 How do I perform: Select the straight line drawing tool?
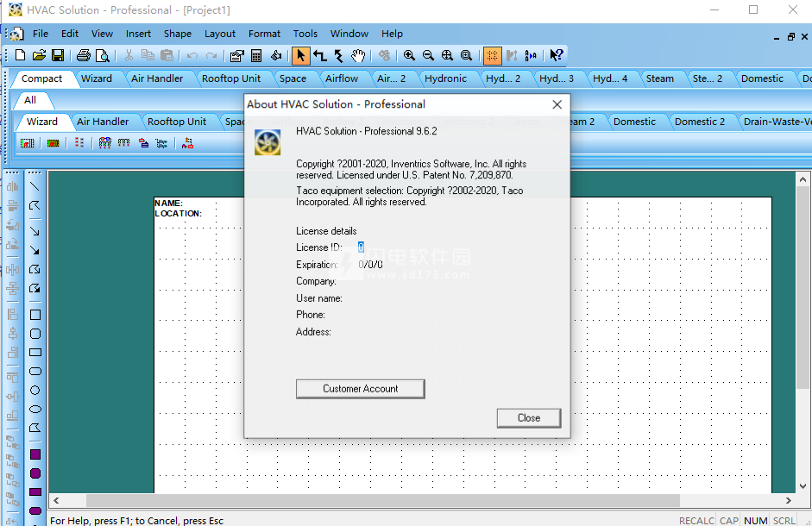(35, 186)
